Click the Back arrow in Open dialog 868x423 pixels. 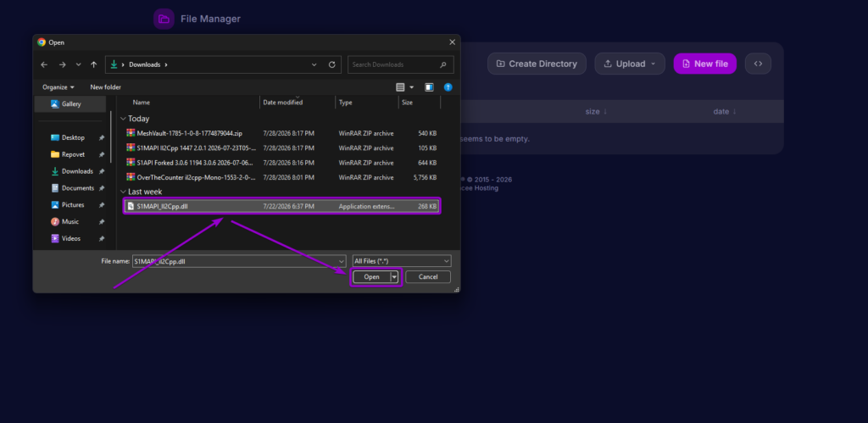pyautogui.click(x=44, y=64)
